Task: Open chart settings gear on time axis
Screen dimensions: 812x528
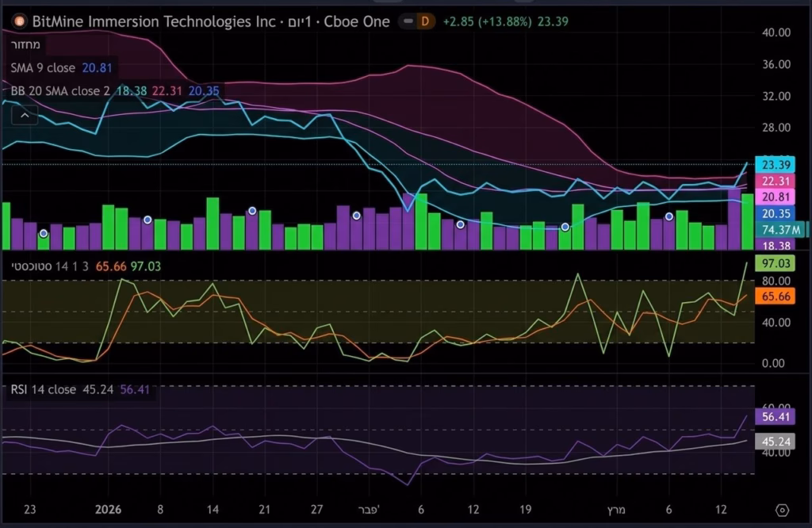Action: pos(782,510)
